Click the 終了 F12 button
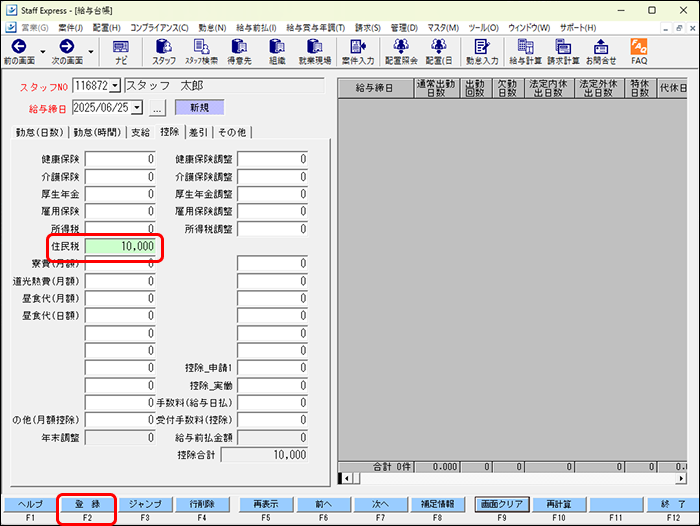Image resolution: width=700 pixels, height=526 pixels. tap(673, 505)
